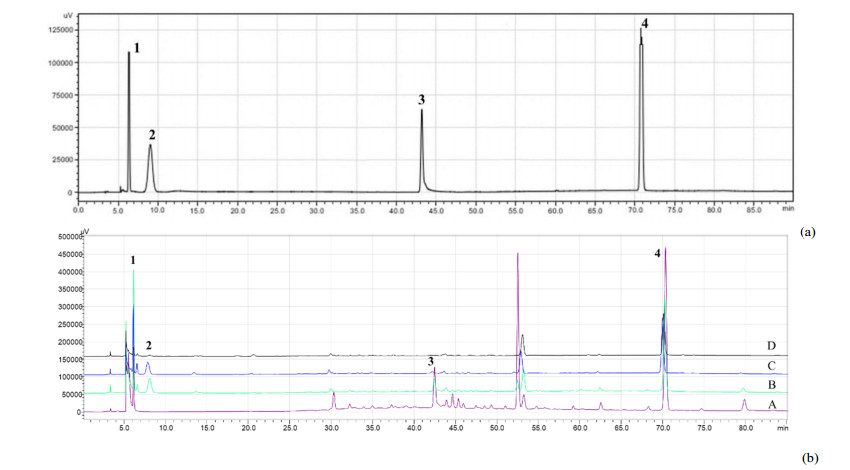Click peak label 3 in bottom chromatogram
The height and width of the screenshot is (470, 850).
431,361
